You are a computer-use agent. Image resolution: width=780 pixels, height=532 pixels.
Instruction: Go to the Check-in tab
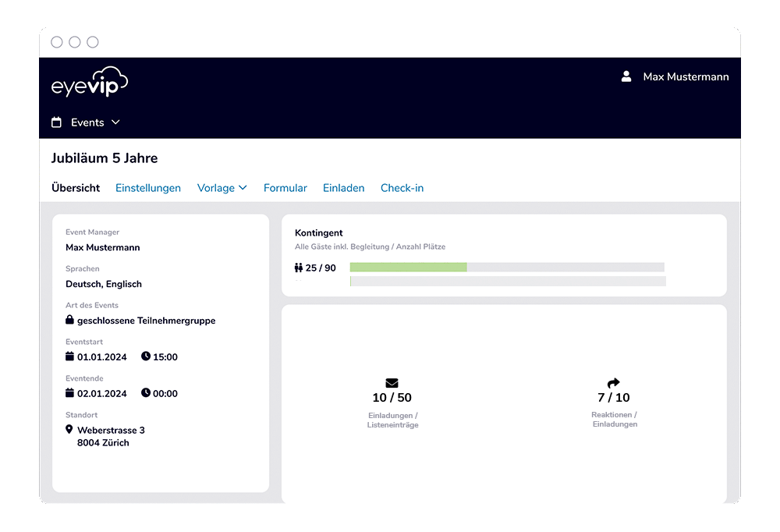pyautogui.click(x=402, y=188)
